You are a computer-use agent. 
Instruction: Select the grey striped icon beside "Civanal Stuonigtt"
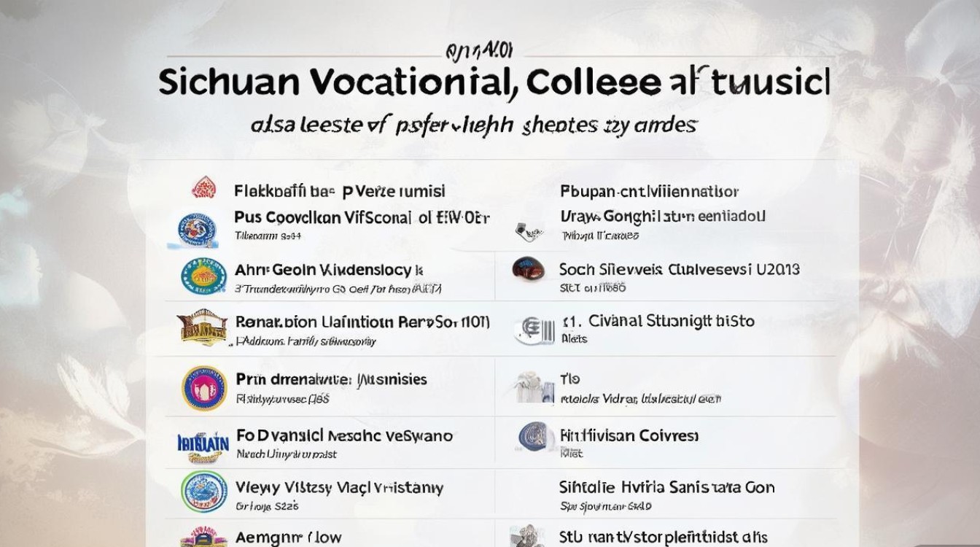530,330
